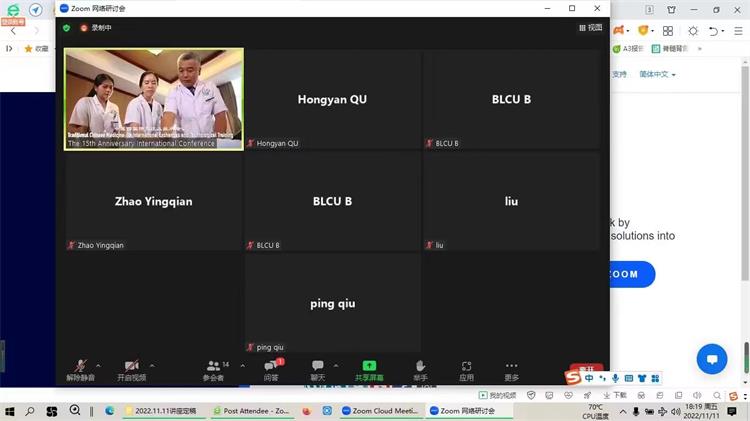This screenshot has width=750, height=421.
Task: Click the green Share Screen button
Action: tap(369, 370)
